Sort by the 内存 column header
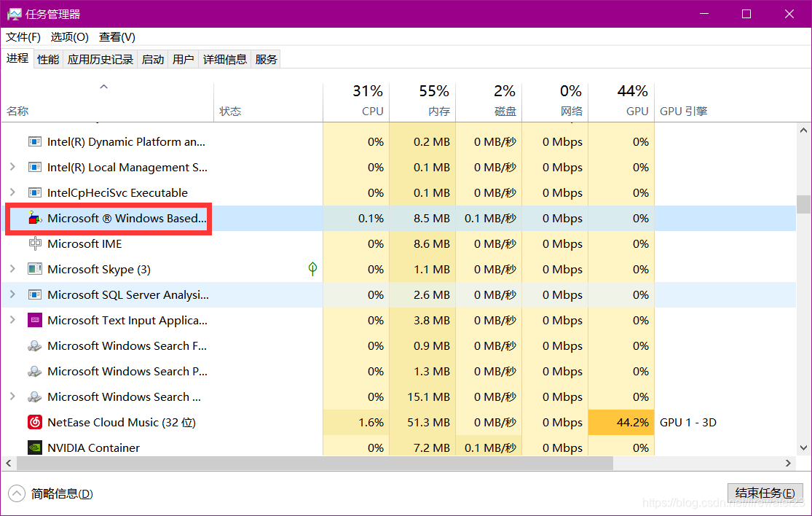812x516 pixels. (x=422, y=103)
